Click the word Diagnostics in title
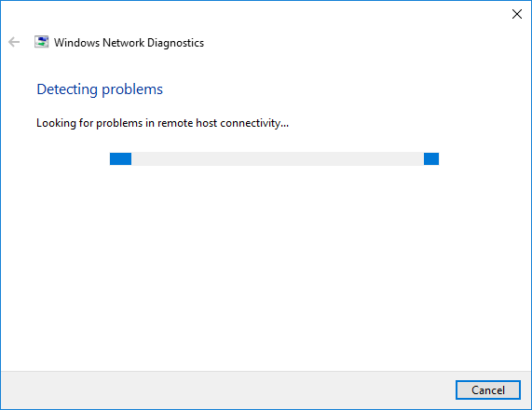 pyautogui.click(x=175, y=43)
